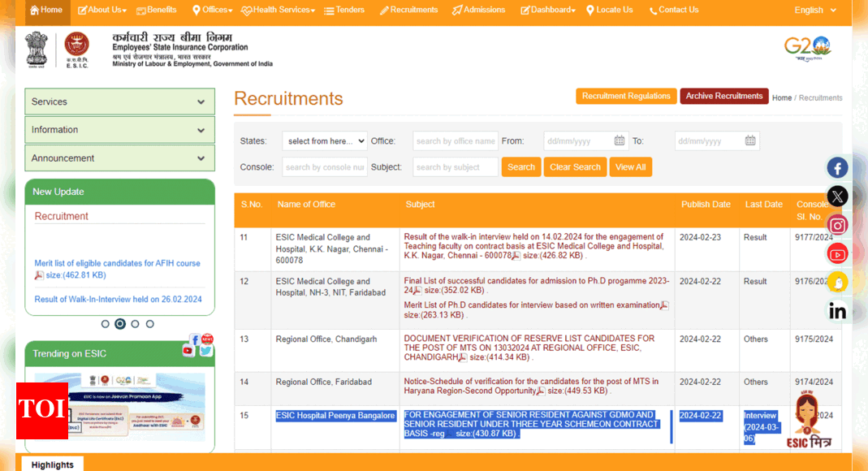This screenshot has height=471, width=868.
Task: Open PDF icon for AFIH merit list
Action: (x=39, y=275)
